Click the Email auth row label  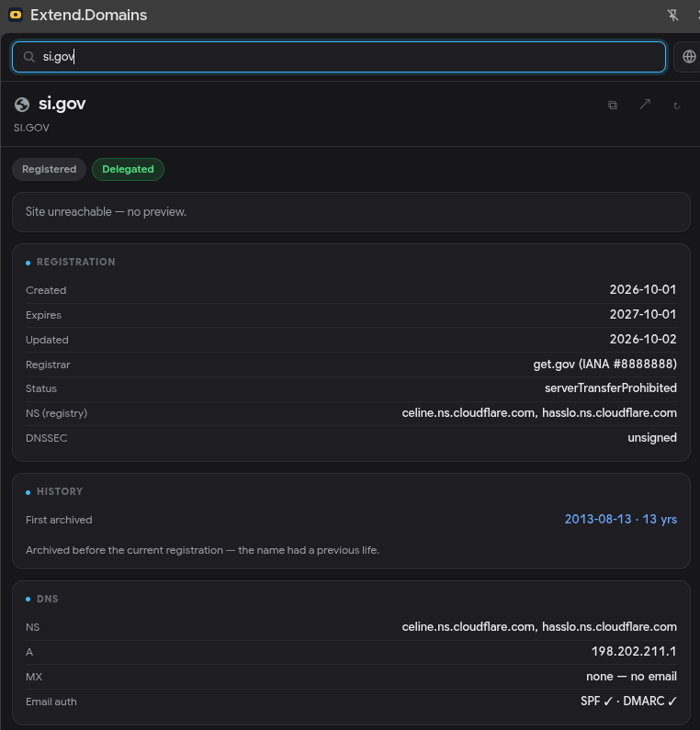51,702
